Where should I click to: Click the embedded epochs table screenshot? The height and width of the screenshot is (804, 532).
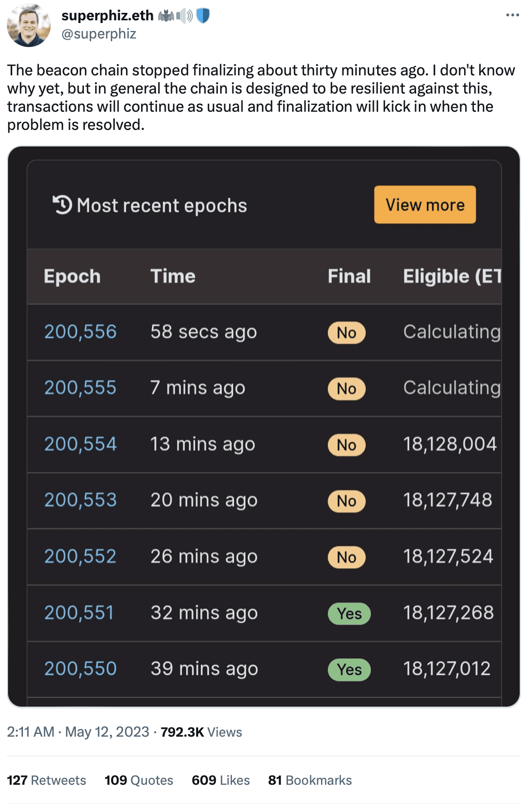265,428
